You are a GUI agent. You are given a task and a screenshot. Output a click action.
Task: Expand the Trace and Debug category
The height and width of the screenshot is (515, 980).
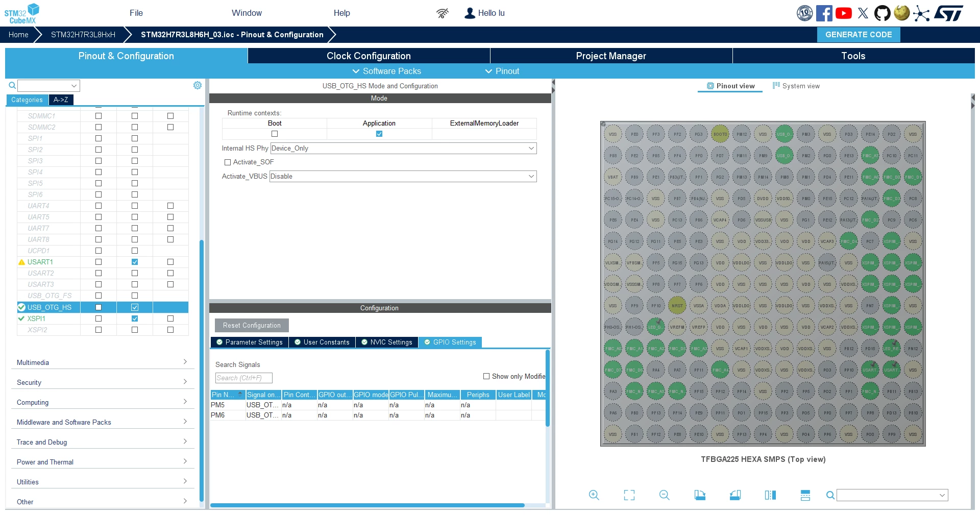102,442
